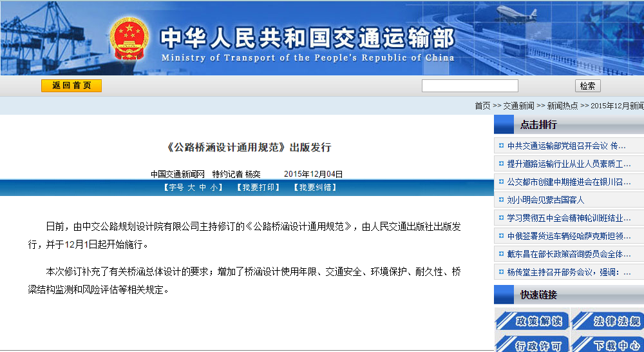Click article title 《公路桥涵设计通用规范》出版发行

click(249, 147)
